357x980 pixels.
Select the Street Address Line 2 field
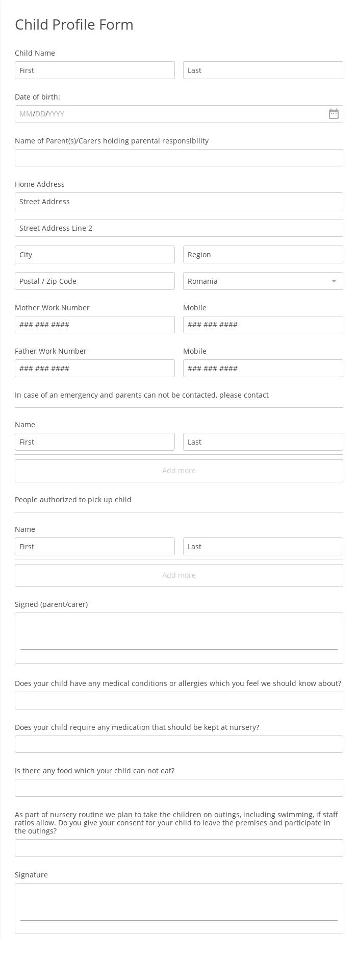pyautogui.click(x=178, y=228)
